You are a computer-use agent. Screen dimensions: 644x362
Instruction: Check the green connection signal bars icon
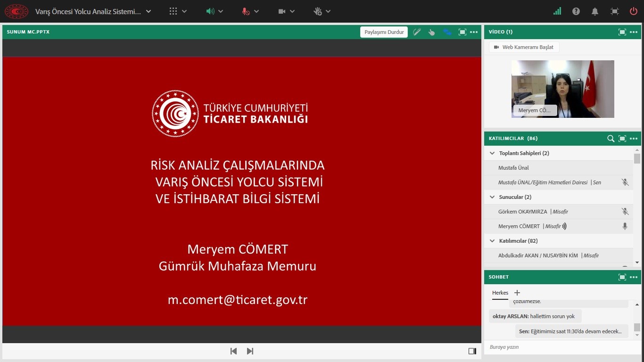(557, 11)
